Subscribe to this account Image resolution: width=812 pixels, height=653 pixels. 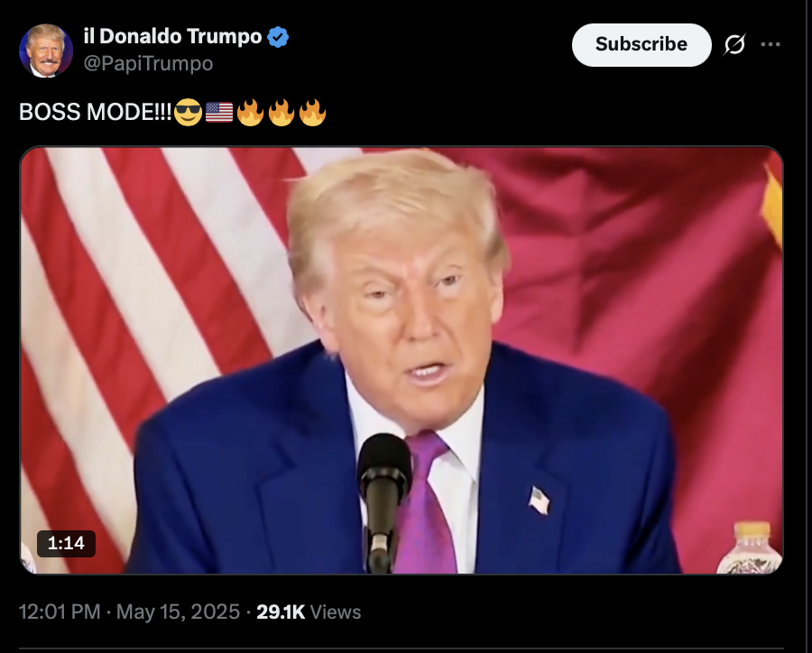tap(641, 44)
